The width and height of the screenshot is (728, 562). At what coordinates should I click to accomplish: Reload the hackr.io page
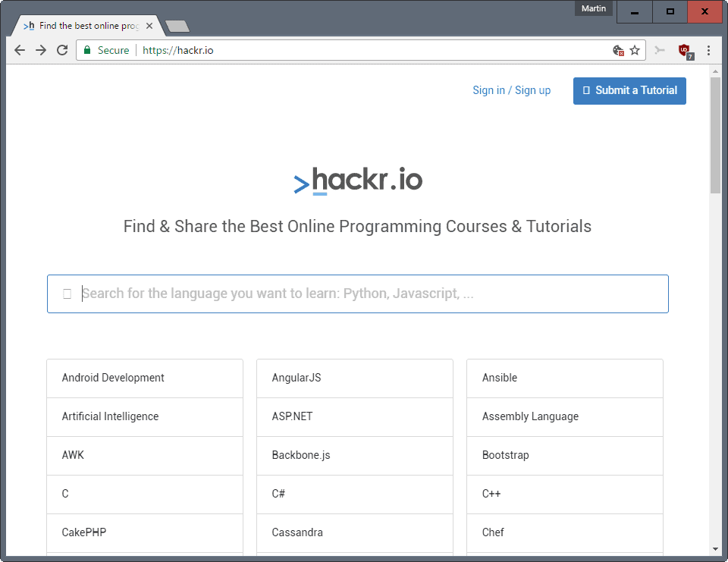62,50
